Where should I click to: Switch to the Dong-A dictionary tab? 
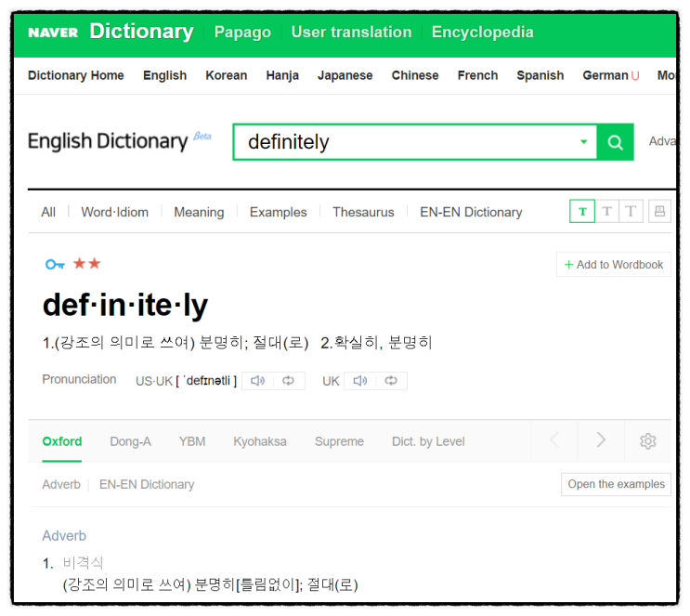click(x=130, y=441)
